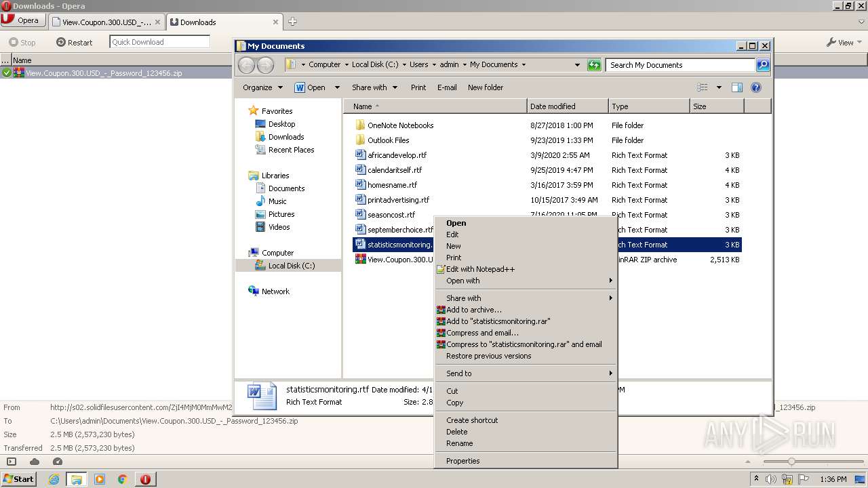Expand the Send to submenu

(526, 373)
